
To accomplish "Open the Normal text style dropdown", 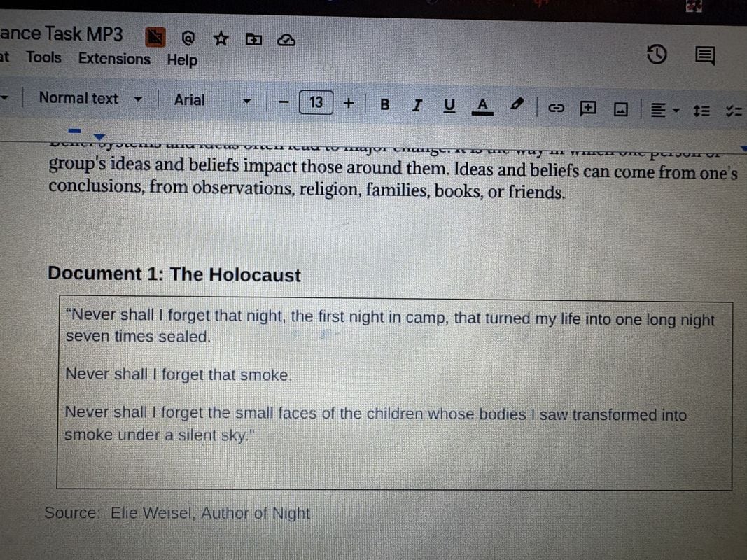I will (x=90, y=98).
